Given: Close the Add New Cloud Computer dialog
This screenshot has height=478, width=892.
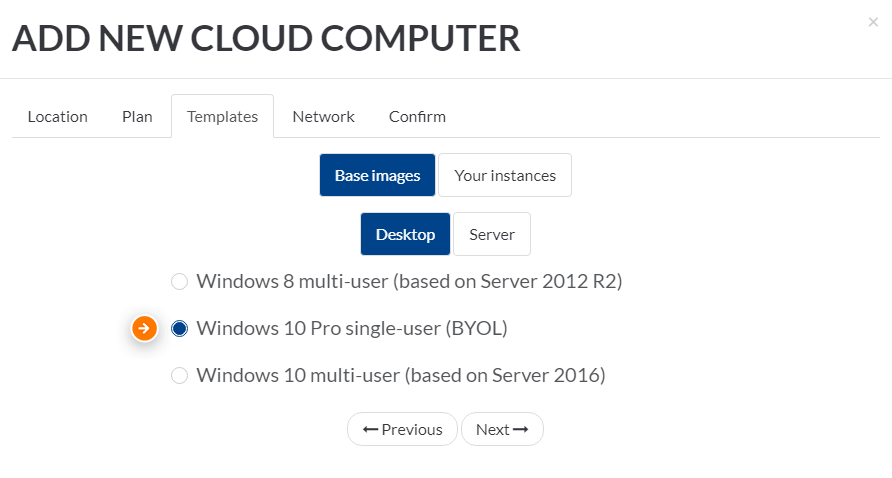Looking at the screenshot, I should (x=873, y=22).
